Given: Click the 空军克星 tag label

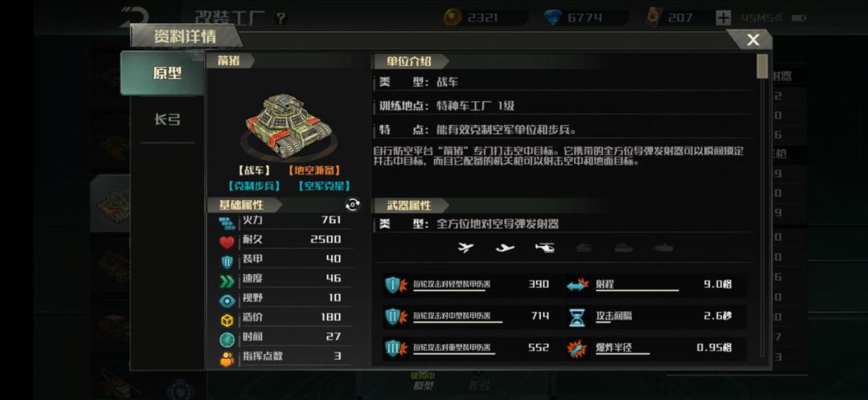Looking at the screenshot, I should [324, 186].
